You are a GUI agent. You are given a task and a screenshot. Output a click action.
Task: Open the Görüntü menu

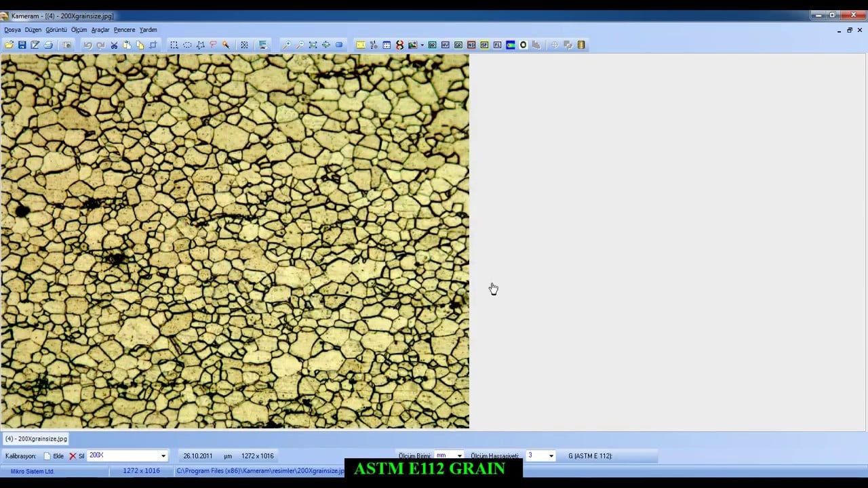point(56,30)
